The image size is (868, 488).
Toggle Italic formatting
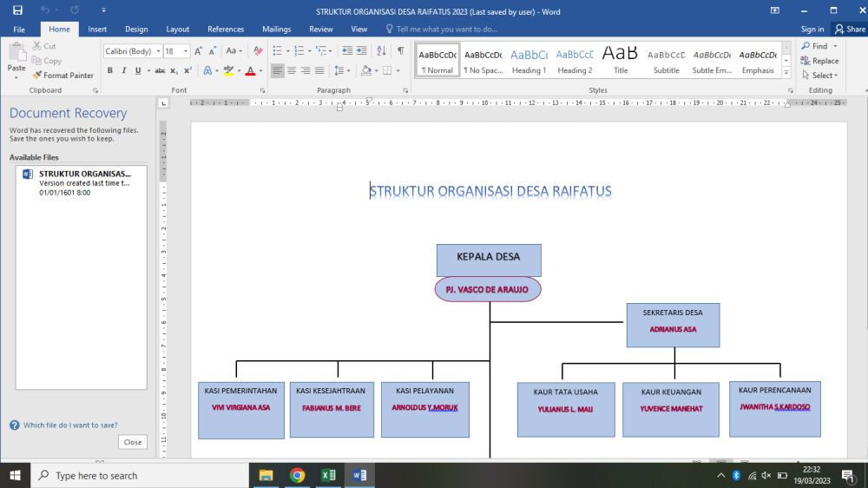coord(124,70)
